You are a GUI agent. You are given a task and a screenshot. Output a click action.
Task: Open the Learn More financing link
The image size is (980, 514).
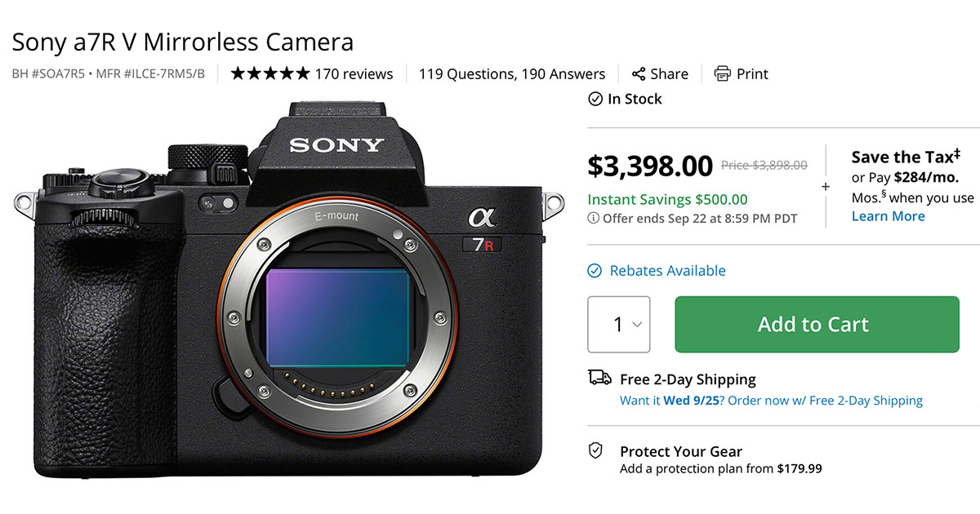888,215
